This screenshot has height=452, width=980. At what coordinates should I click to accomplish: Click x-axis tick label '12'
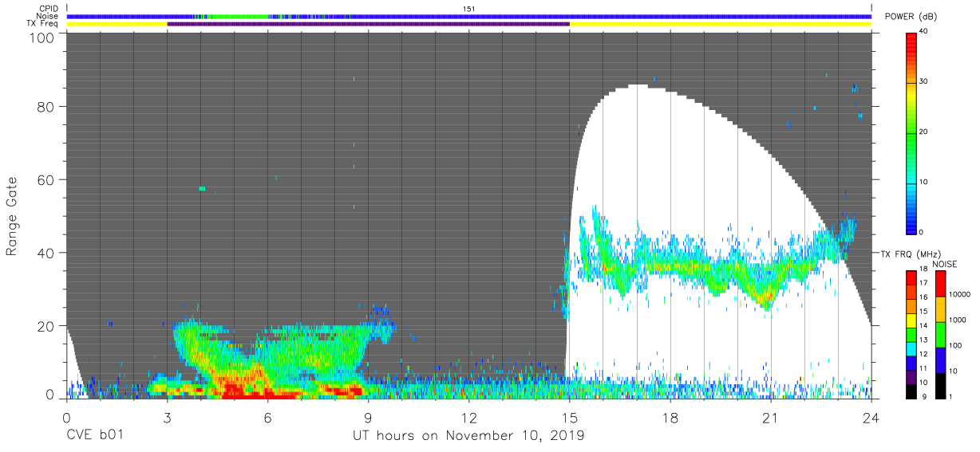(x=469, y=417)
